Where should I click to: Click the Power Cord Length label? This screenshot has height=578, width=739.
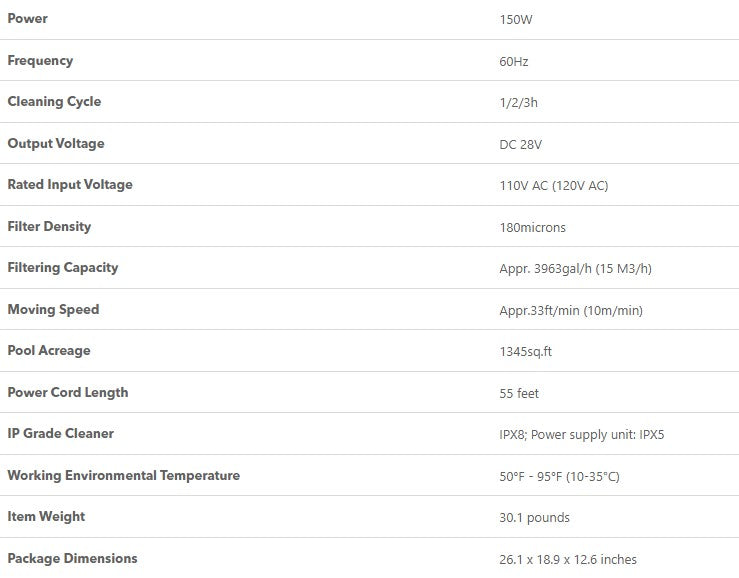[68, 393]
